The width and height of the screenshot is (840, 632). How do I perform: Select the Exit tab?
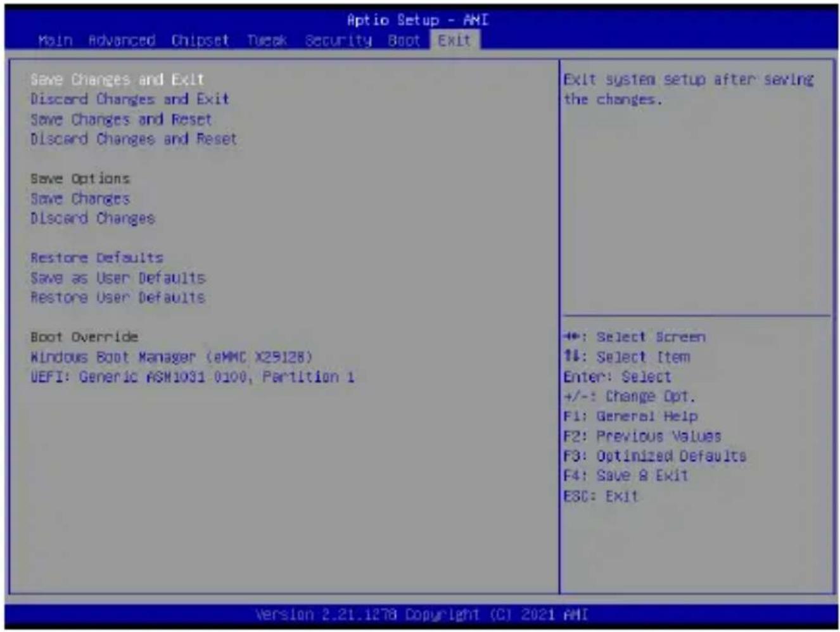[455, 41]
